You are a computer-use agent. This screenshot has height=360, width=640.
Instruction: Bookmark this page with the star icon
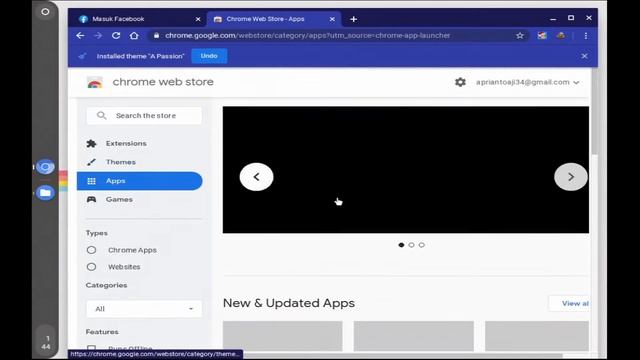520,36
